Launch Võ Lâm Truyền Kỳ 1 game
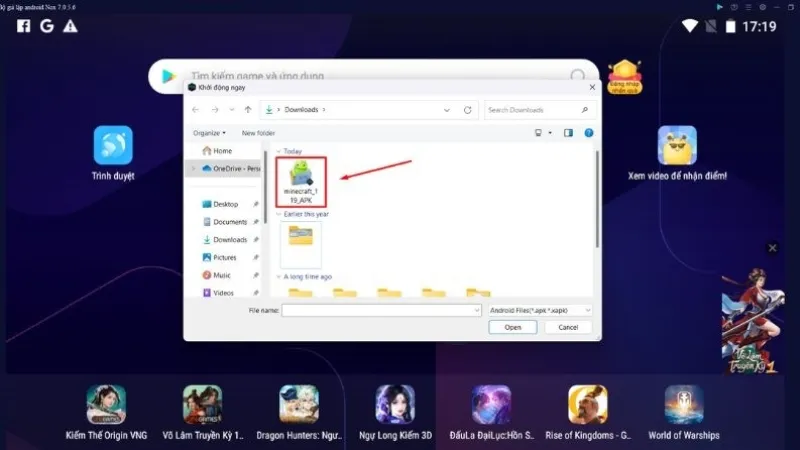 (x=203, y=405)
